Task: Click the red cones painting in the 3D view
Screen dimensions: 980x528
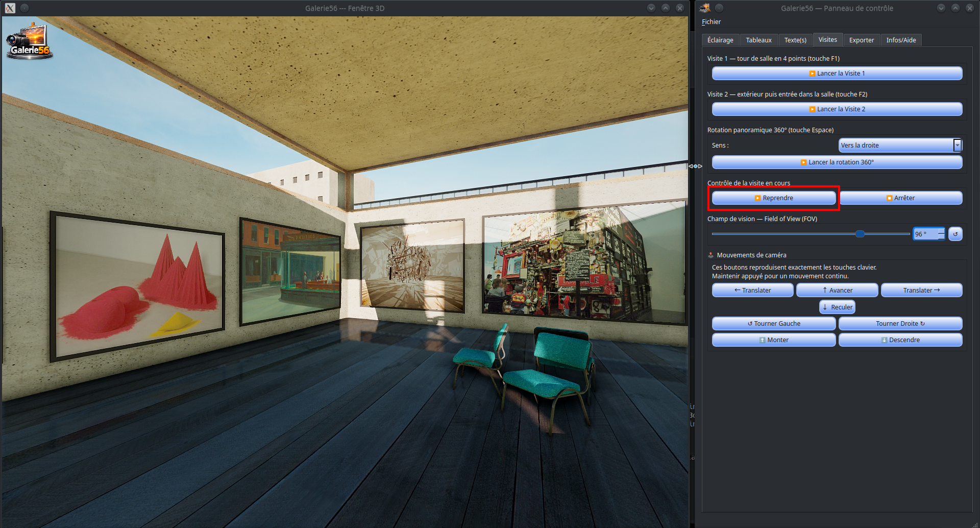Action: click(x=137, y=287)
